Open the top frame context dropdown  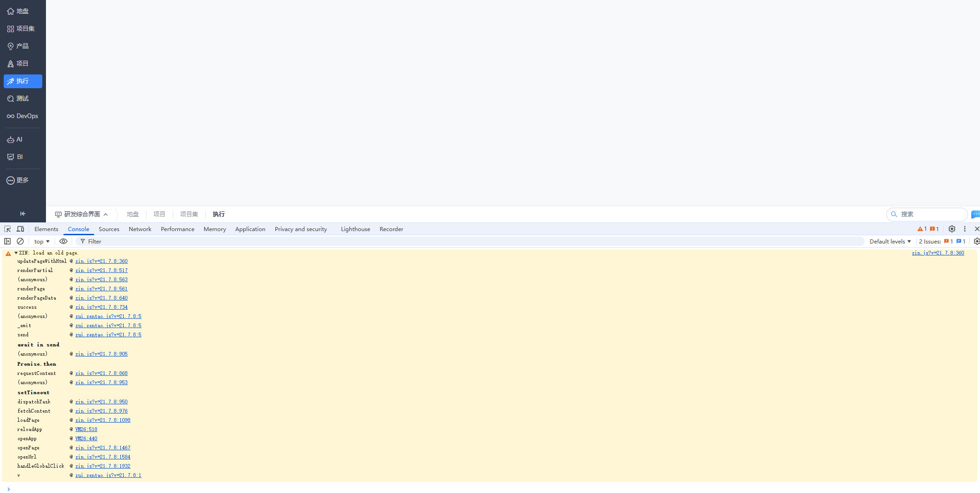(41, 241)
